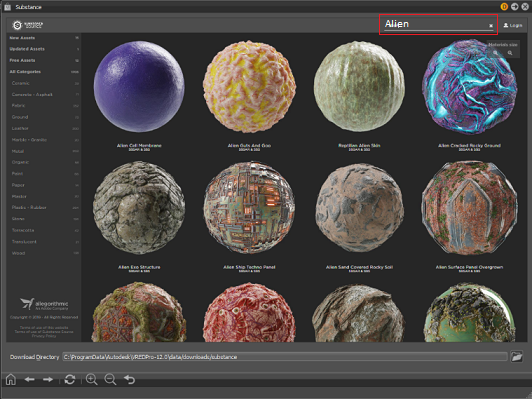Open Alien Surface Panel Overgrown thumbnail

(x=470, y=208)
